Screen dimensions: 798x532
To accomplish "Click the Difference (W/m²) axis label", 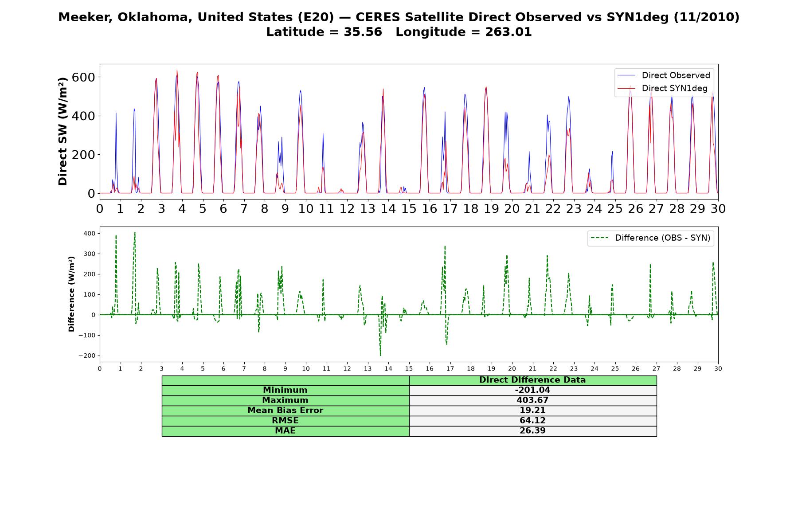I will point(71,294).
